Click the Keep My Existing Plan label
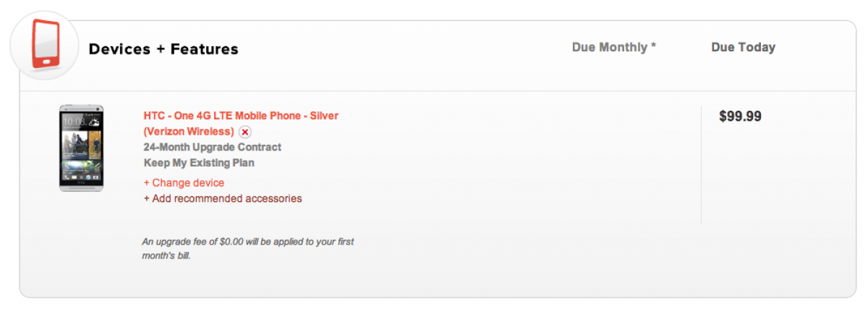This screenshot has height=312, width=868. coord(199,163)
